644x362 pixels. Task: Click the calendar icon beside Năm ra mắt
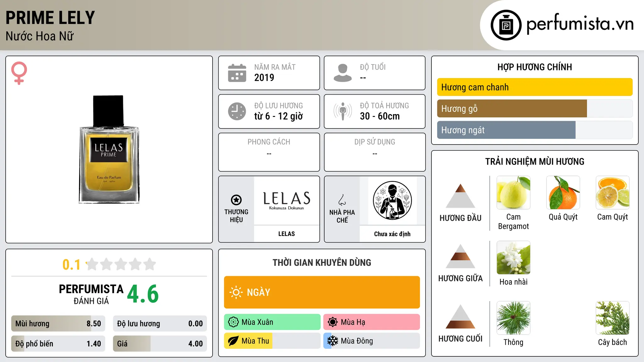click(237, 73)
